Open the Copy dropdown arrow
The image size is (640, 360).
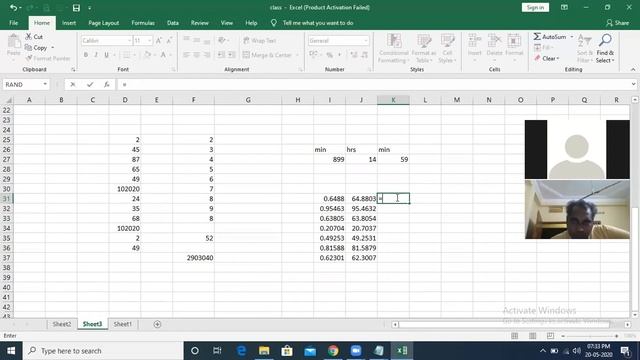pyautogui.click(x=53, y=48)
